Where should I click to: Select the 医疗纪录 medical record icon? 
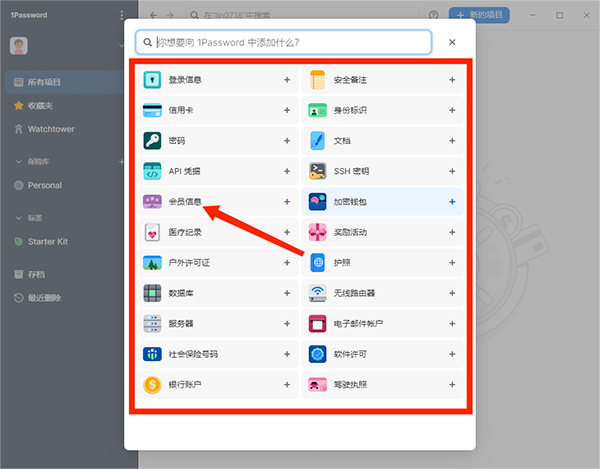(x=152, y=232)
